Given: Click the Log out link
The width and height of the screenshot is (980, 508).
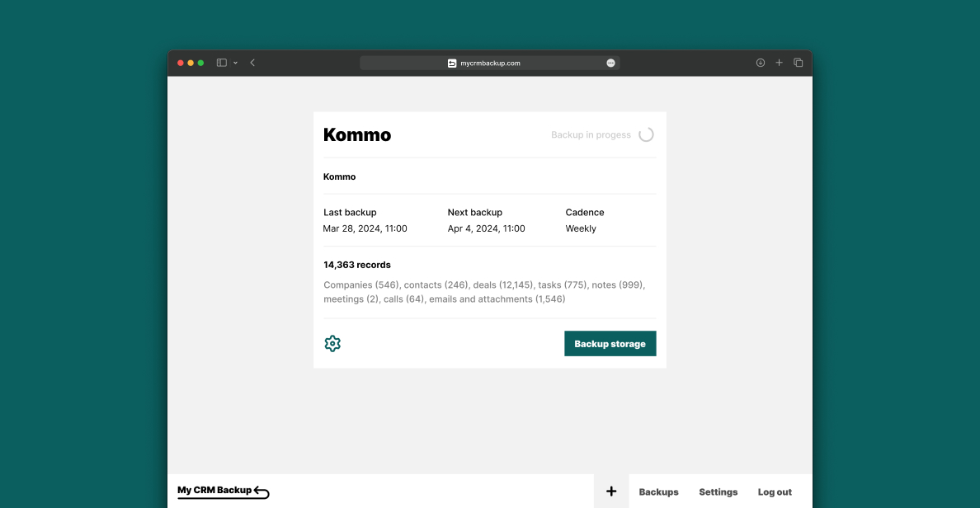Looking at the screenshot, I should point(775,492).
